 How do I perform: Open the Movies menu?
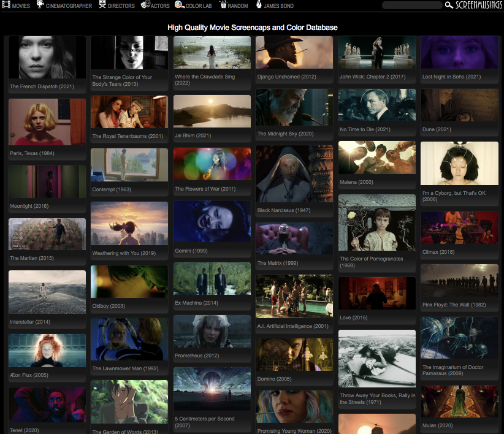point(21,6)
